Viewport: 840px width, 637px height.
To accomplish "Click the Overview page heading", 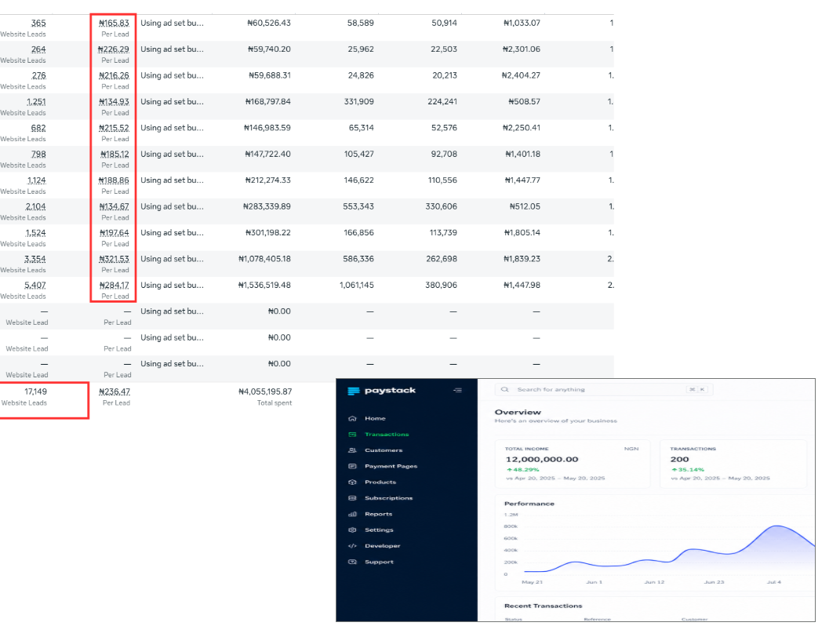I will pos(518,412).
